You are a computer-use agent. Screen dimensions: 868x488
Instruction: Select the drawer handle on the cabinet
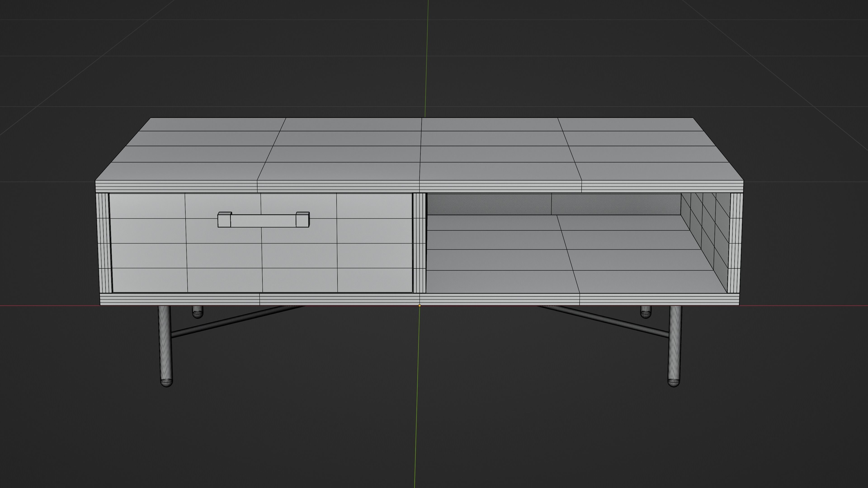tap(264, 220)
